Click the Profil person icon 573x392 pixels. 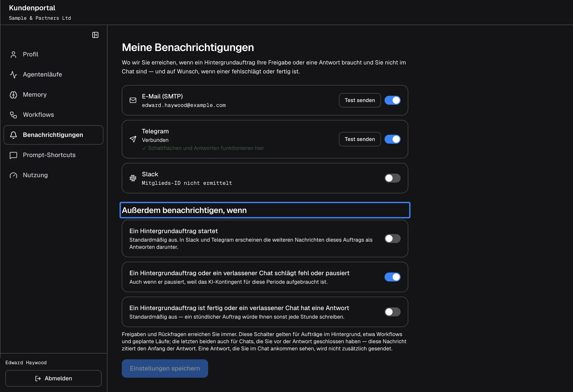click(x=13, y=55)
